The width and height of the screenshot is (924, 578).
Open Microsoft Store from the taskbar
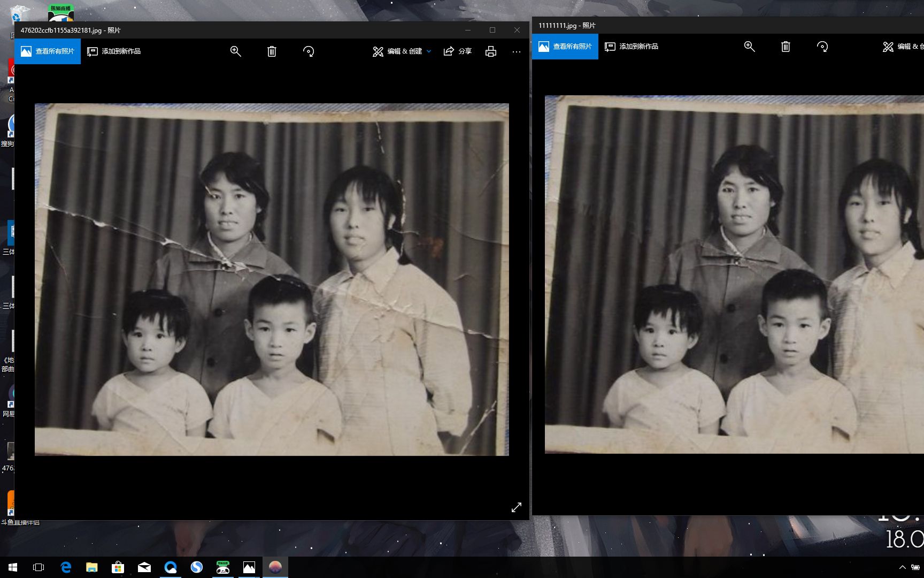pos(118,567)
